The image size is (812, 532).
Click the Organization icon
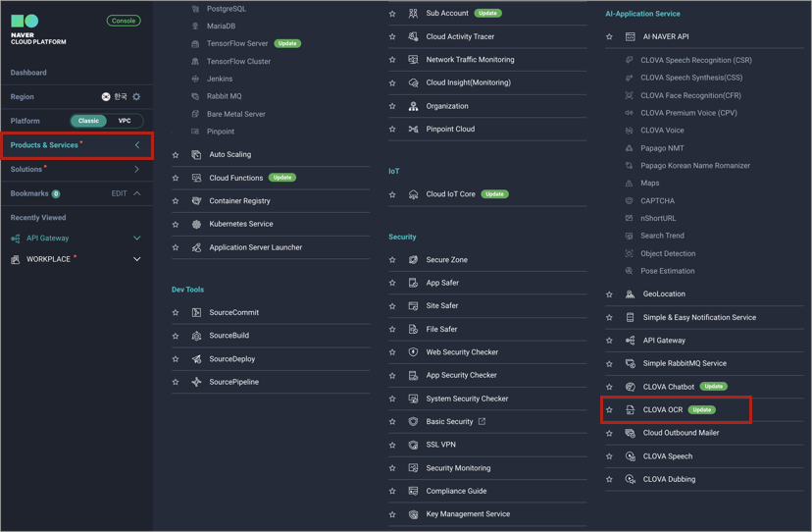coord(413,106)
